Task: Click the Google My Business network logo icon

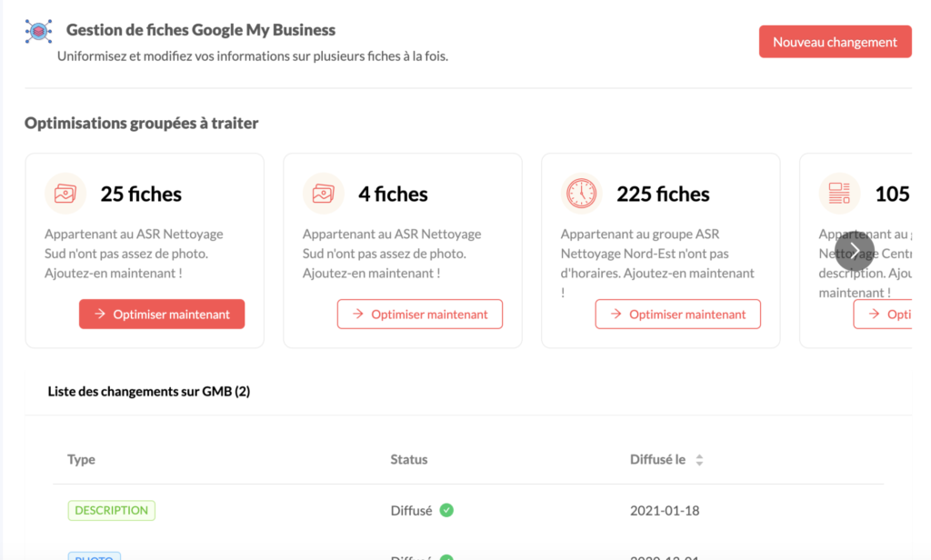Action: [38, 31]
